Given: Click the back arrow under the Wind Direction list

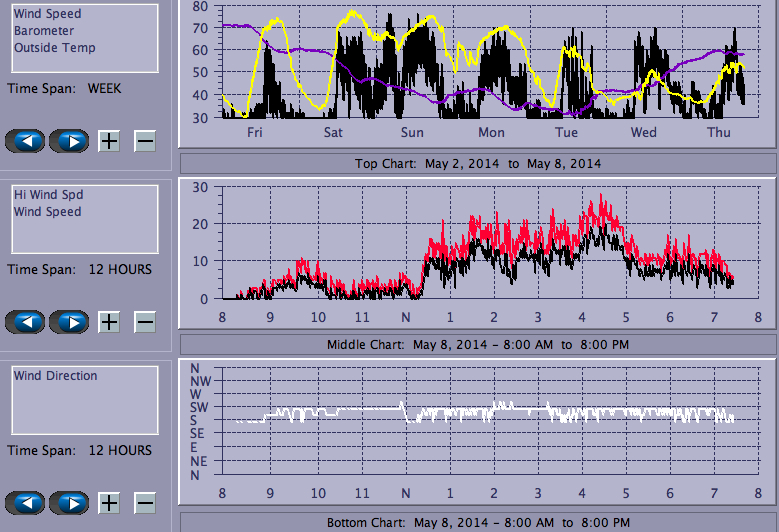Looking at the screenshot, I should [25, 503].
